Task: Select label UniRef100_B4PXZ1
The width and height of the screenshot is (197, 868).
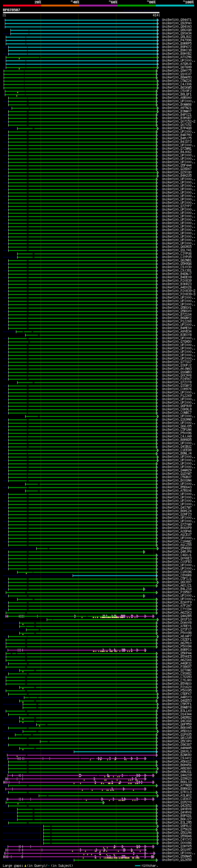Action: (176, 115)
